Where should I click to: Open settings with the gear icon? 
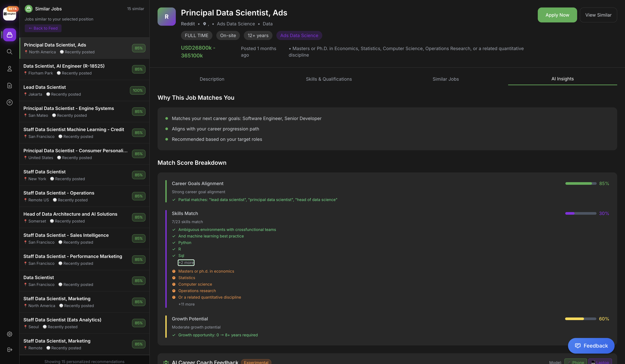(9, 334)
